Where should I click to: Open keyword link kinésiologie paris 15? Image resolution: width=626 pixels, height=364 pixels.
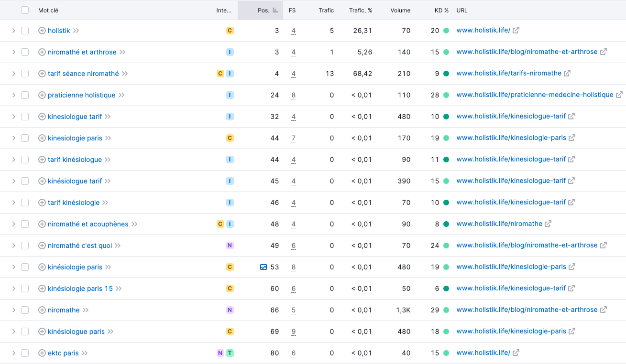tap(80, 289)
